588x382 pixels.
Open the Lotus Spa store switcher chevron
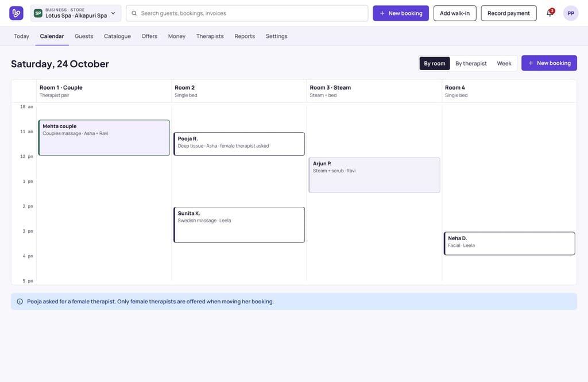click(x=113, y=13)
